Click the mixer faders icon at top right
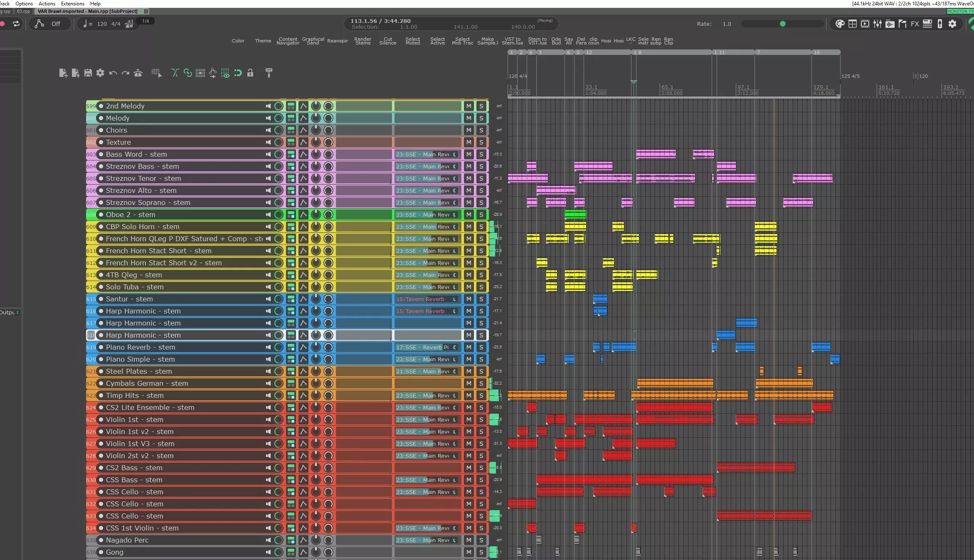The image size is (974, 560). click(x=877, y=24)
